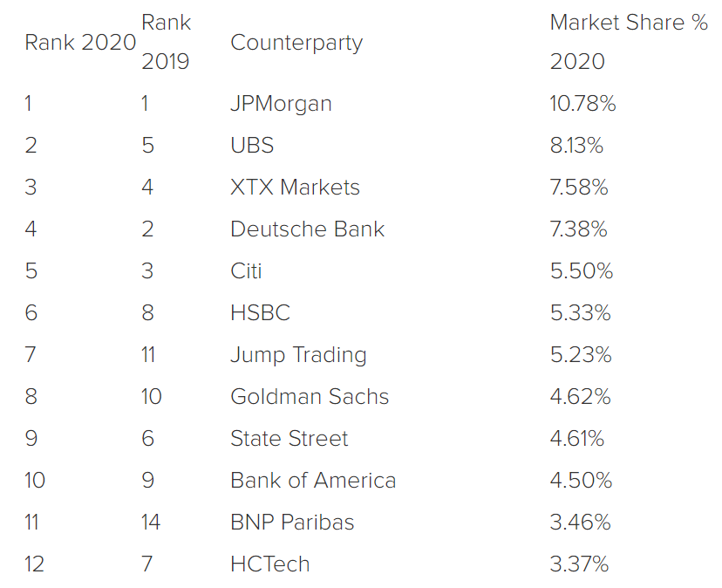Click the Market Share % 2020 header
Image resolution: width=722 pixels, height=588 pixels.
(x=628, y=42)
